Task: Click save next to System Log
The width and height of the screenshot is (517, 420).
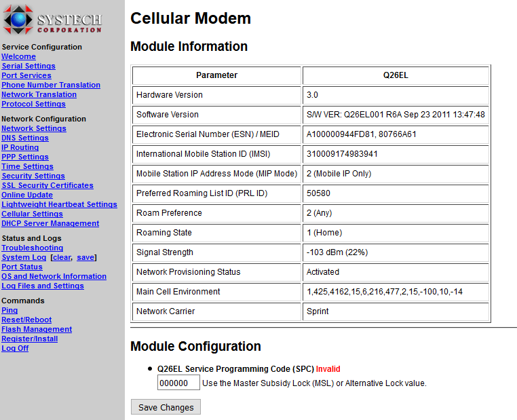Action: (x=85, y=257)
